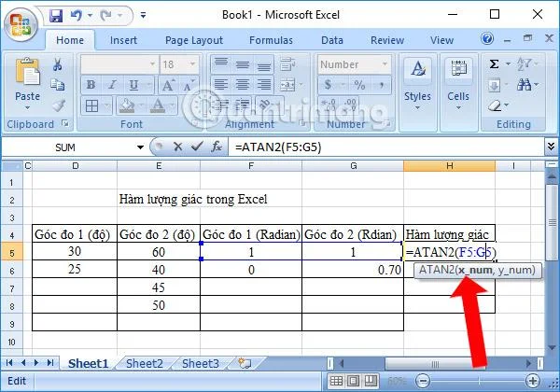
Task: Align text left
Action: coord(221,85)
